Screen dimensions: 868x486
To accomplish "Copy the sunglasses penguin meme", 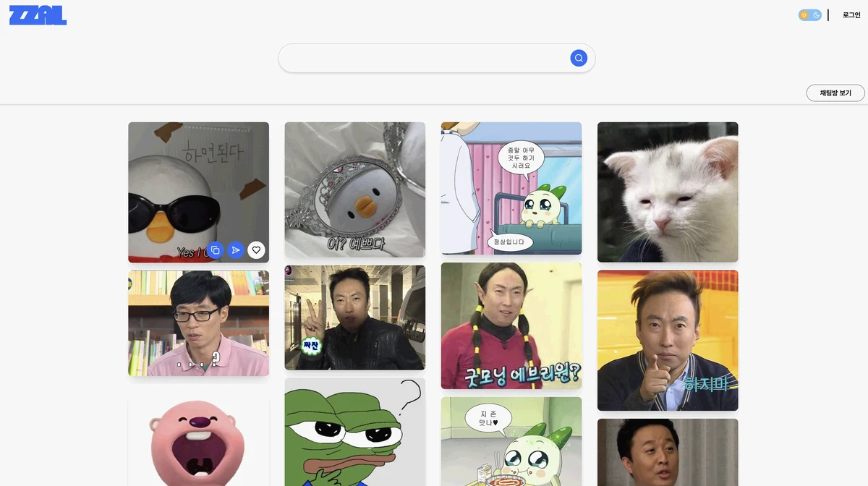I will 215,250.
